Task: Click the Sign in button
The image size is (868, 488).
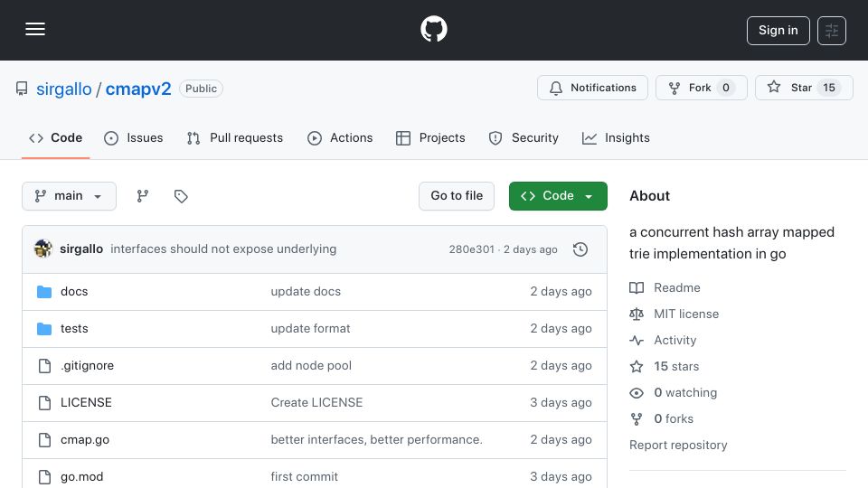Action: coord(778,31)
